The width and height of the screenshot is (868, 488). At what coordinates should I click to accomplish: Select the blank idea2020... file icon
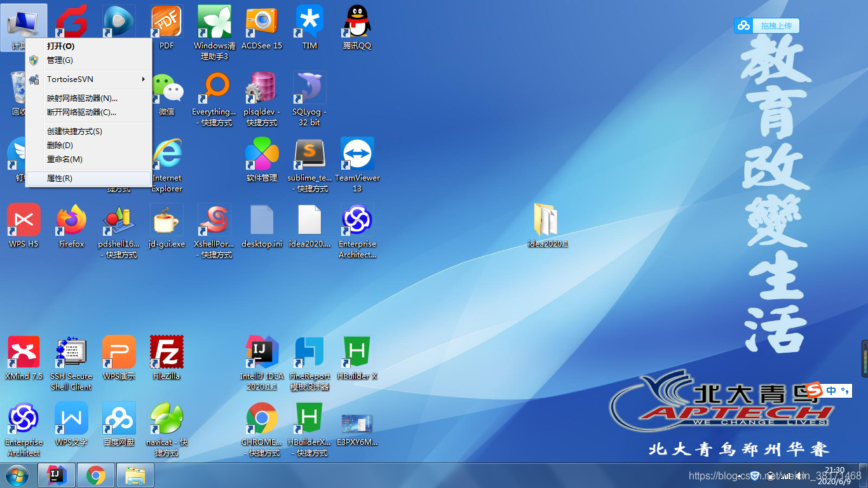coord(309,220)
